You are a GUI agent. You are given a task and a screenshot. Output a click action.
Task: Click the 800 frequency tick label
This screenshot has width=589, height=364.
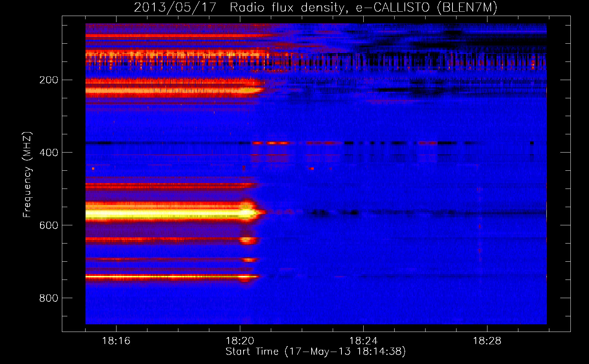coord(49,298)
